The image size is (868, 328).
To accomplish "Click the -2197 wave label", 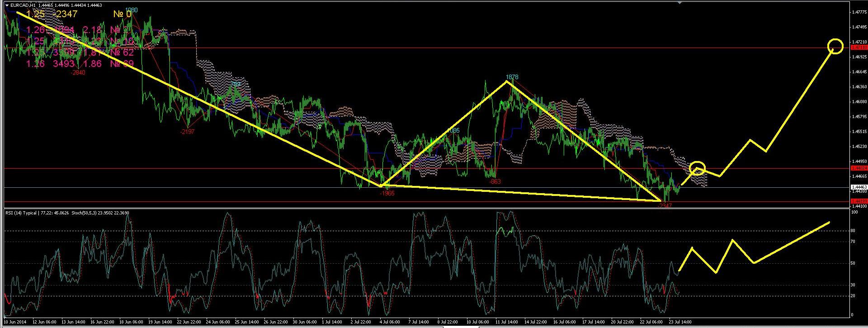I will (187, 132).
